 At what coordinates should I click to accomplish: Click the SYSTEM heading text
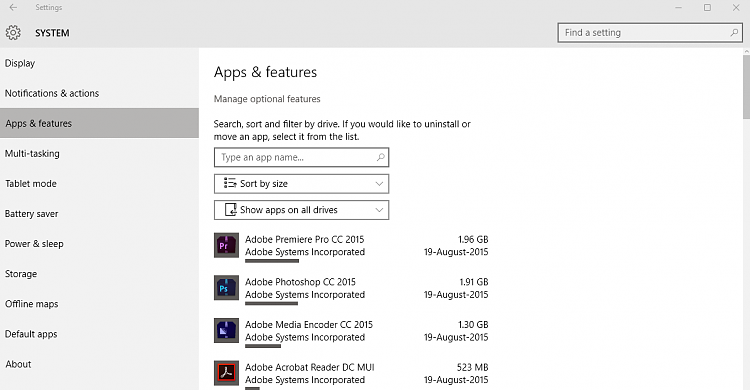click(x=52, y=33)
